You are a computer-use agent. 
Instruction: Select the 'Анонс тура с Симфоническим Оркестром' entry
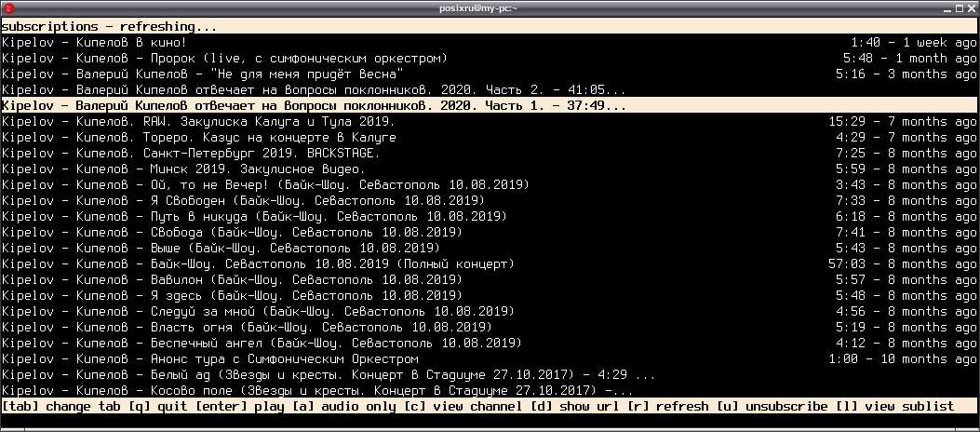pyautogui.click(x=490, y=358)
